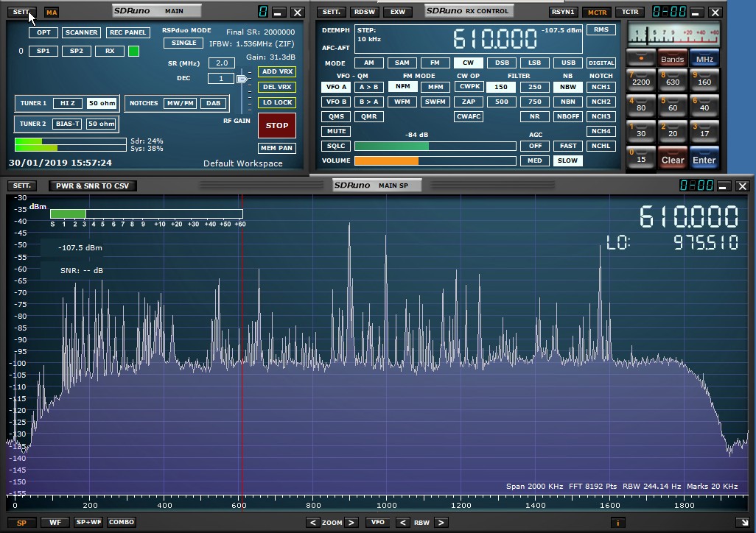Open RDSW in the RX CONTROL panel
The height and width of the screenshot is (533, 756).
[365, 12]
